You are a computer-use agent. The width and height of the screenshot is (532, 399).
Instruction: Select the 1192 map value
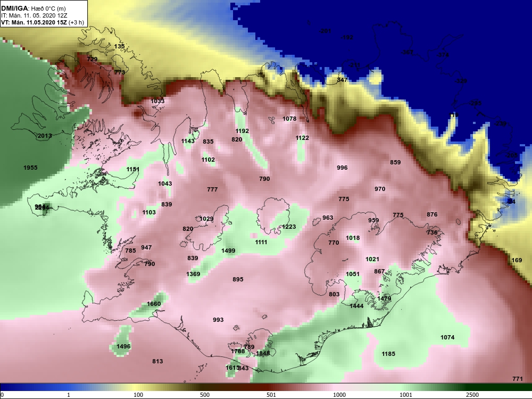(x=242, y=131)
